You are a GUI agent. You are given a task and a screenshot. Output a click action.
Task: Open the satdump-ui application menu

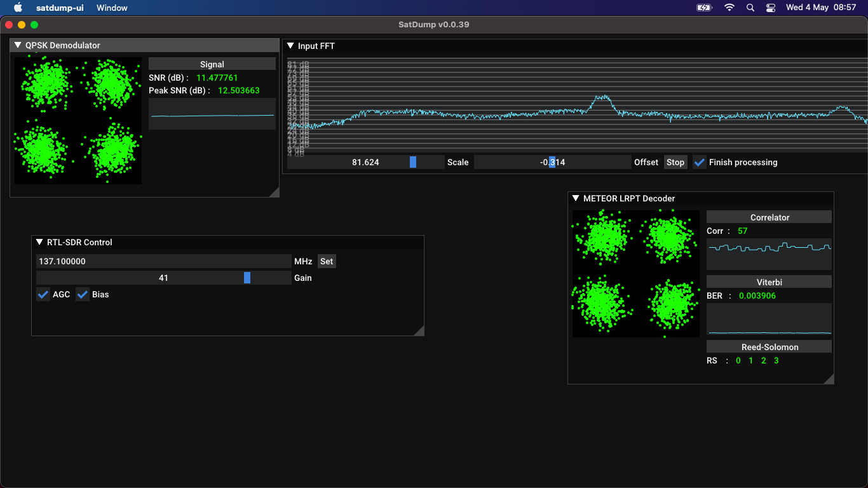tap(60, 8)
